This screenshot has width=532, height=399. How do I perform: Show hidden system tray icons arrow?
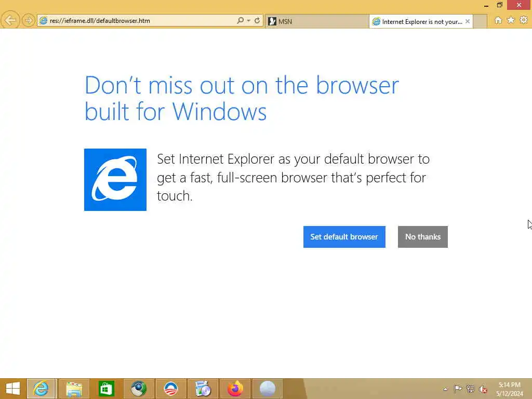coord(446,389)
